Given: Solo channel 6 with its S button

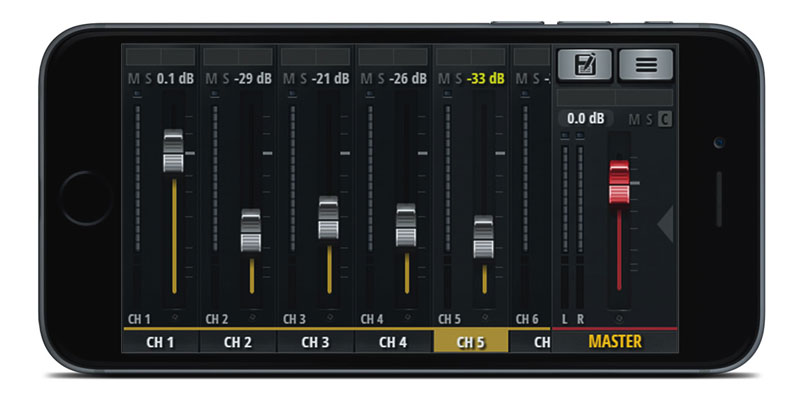Looking at the screenshot, I should [x=536, y=79].
